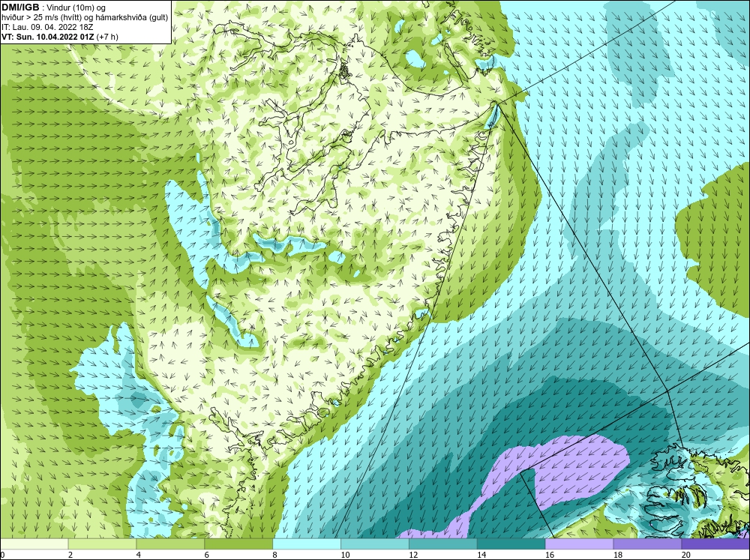Click the scale label '10'
750x560 pixels.
(345, 555)
